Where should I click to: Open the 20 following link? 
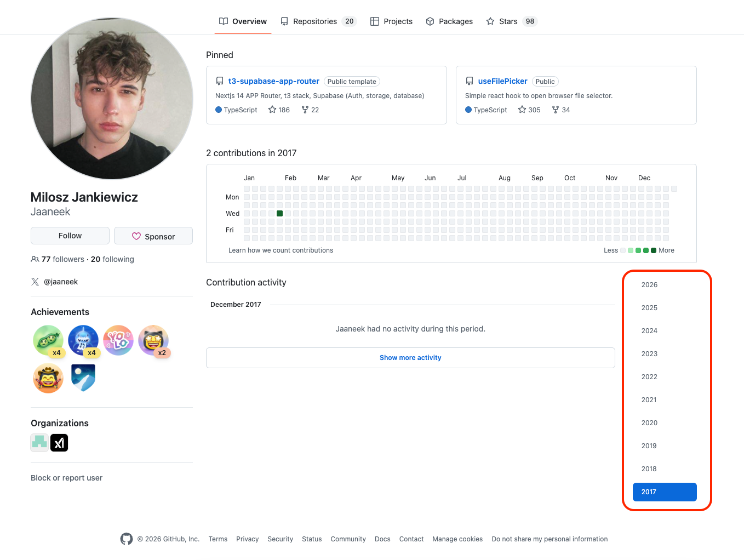coord(112,259)
